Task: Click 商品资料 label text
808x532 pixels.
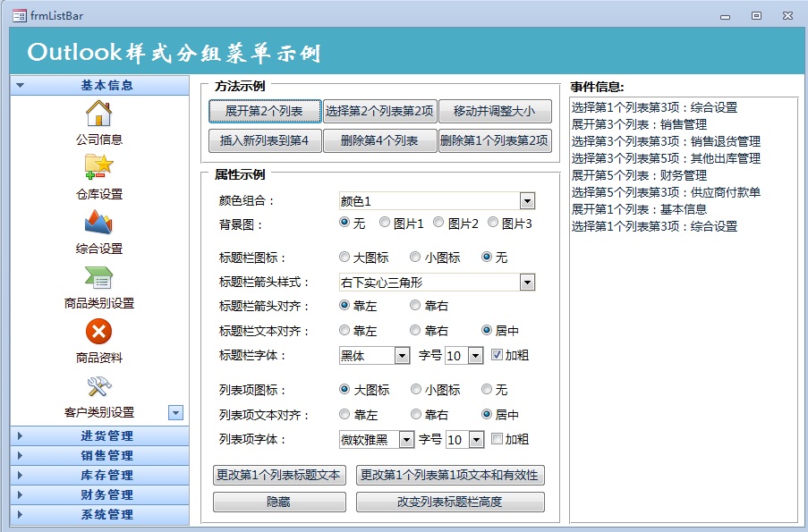Action: click(x=99, y=358)
